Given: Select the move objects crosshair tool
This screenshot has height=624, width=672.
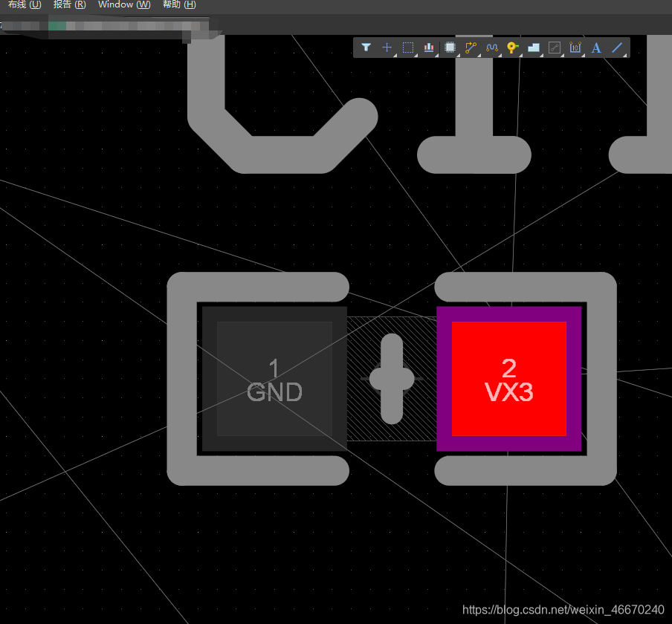Looking at the screenshot, I should [x=387, y=48].
